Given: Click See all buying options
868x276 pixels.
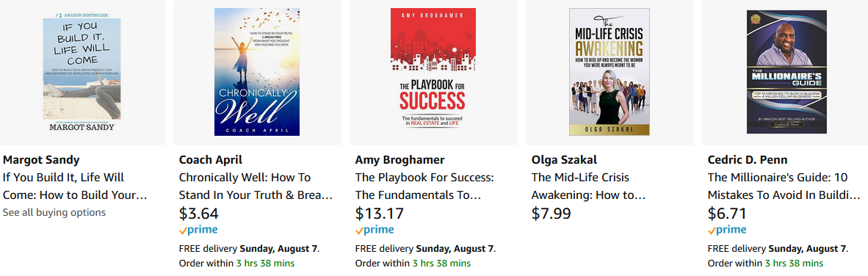Looking at the screenshot, I should [54, 212].
